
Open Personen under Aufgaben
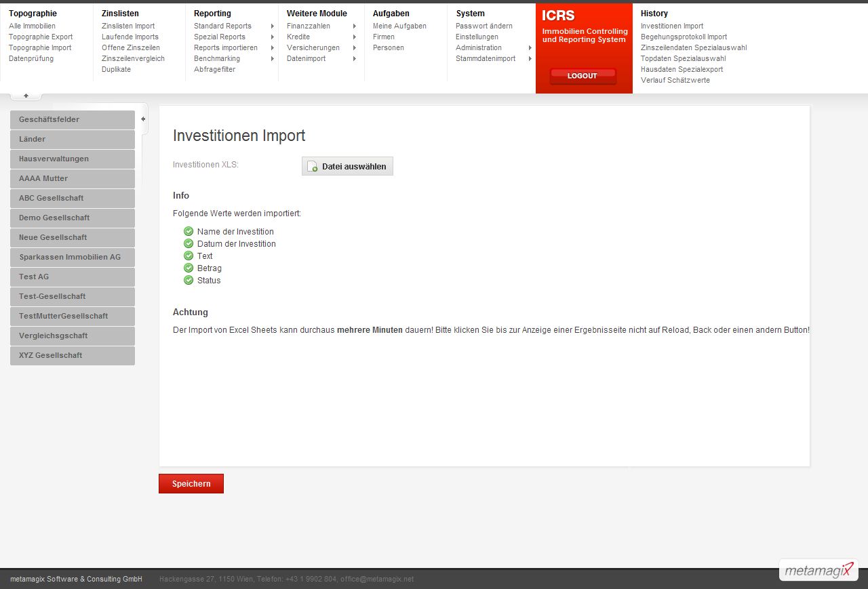[x=389, y=48]
